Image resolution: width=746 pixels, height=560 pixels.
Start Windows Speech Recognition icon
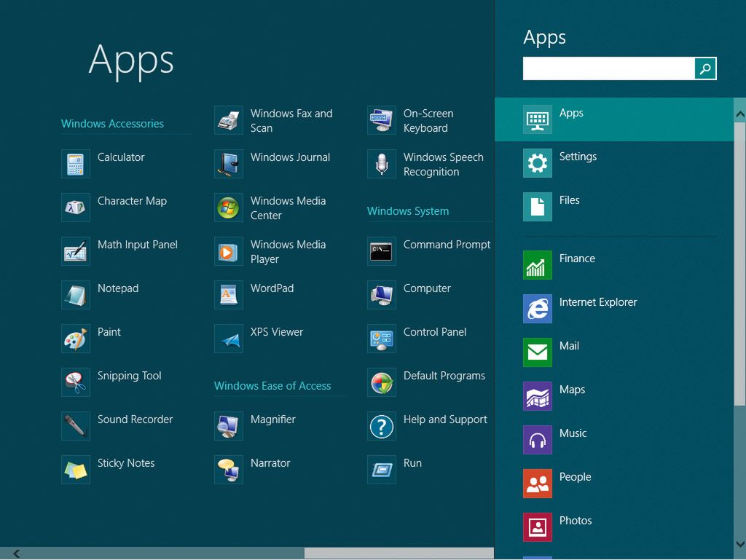tap(382, 164)
